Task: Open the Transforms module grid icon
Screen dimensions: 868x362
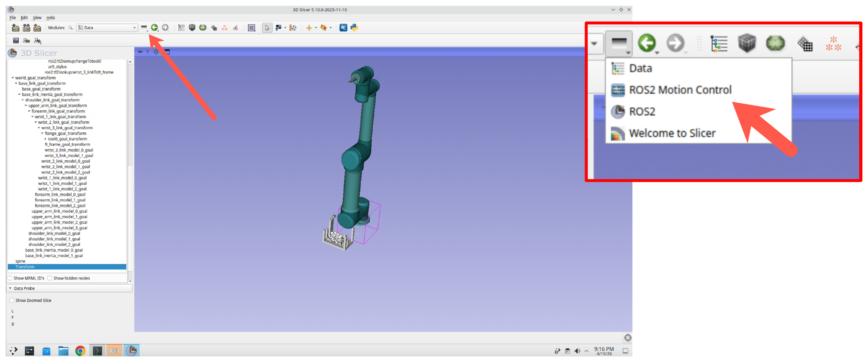Action: [214, 28]
